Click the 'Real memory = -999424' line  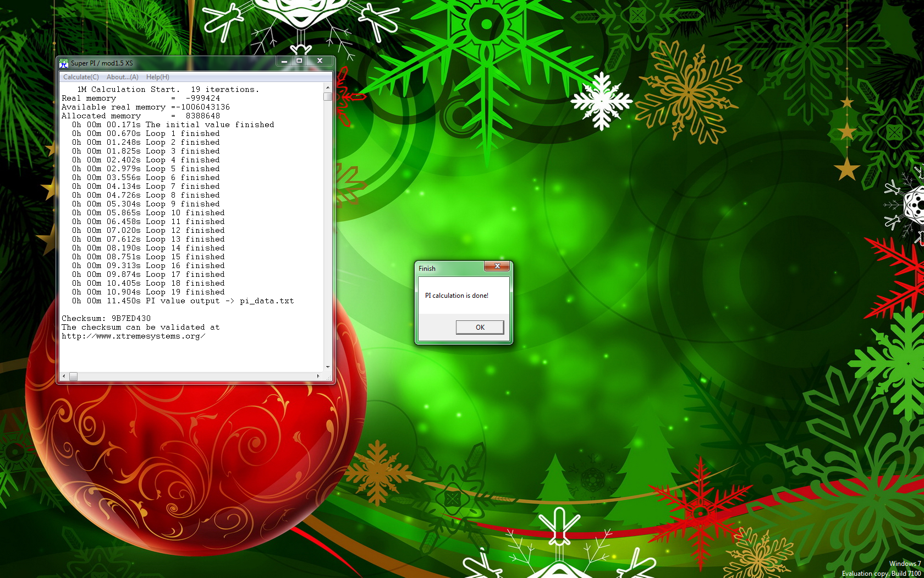click(141, 98)
